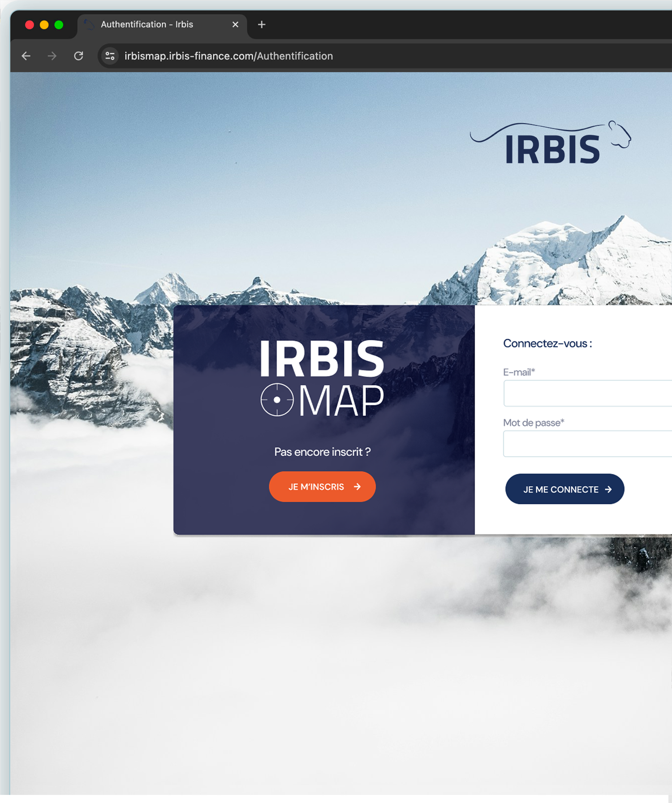Click the 'Mot de passe*' label
The height and width of the screenshot is (803, 672).
point(534,423)
